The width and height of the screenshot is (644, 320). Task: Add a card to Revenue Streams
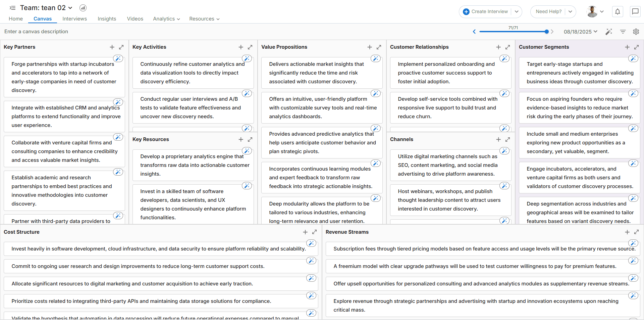click(x=627, y=232)
